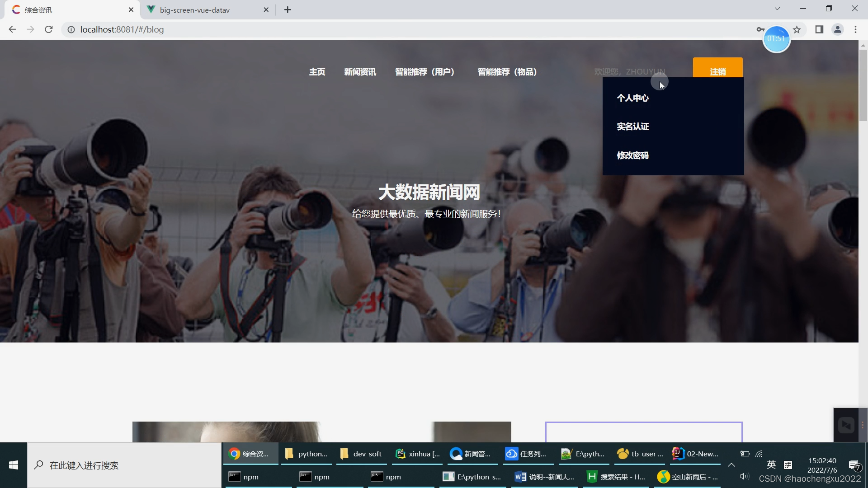Click the page vertical scrollbar thumb
The height and width of the screenshot is (488, 868).
(863, 85)
